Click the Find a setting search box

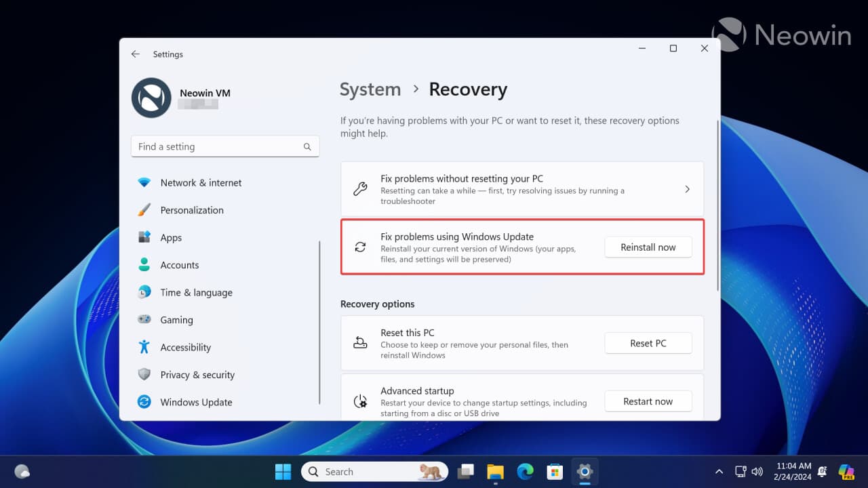225,146
